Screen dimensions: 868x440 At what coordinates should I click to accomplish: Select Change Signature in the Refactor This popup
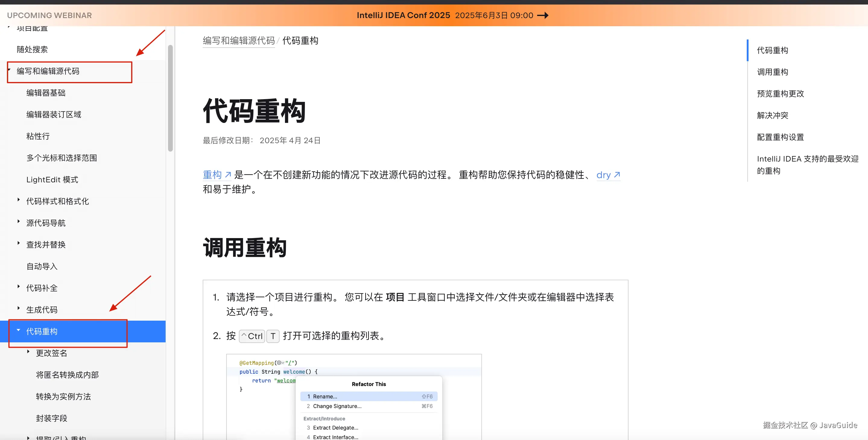[x=369, y=406]
